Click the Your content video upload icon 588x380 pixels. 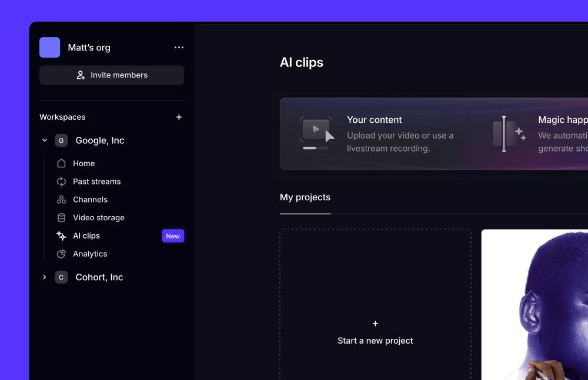pos(316,133)
